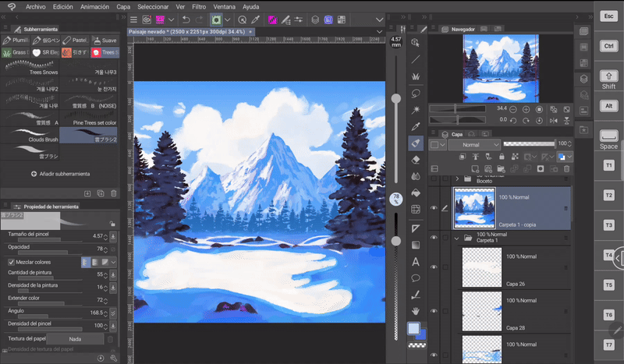
Task: Zoom in in the Navegador panel
Action: (526, 109)
